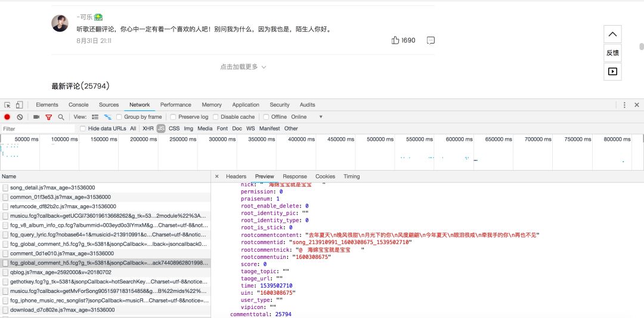Viewport: 644px width, 318px height.
Task: Show the waterfall overview icon
Action: coord(108,117)
